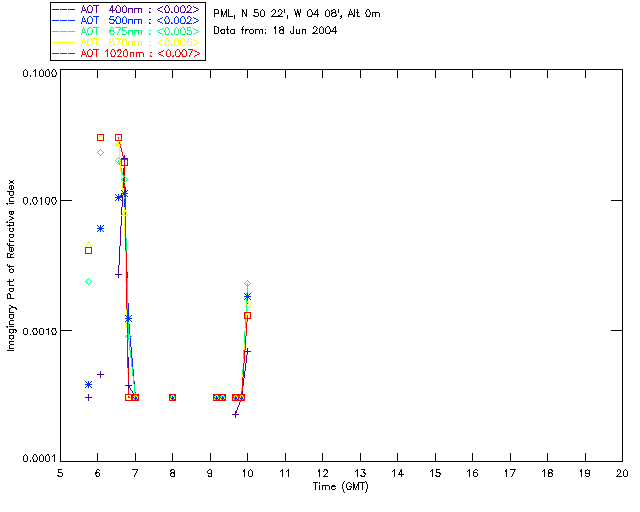The height and width of the screenshot is (512, 640).
Task: Click the yellow dashed line sample in legend
Action: (64, 43)
